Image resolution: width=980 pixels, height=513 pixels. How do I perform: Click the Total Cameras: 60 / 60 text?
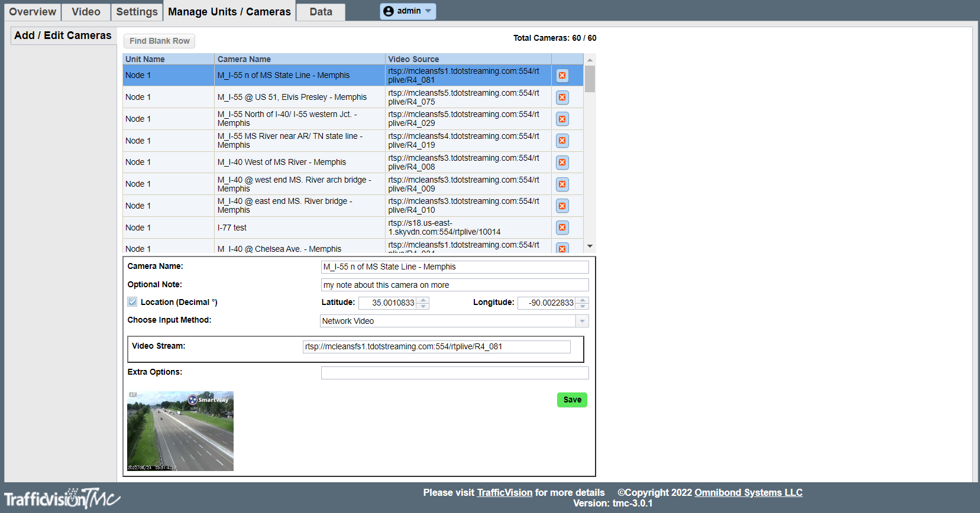point(555,38)
